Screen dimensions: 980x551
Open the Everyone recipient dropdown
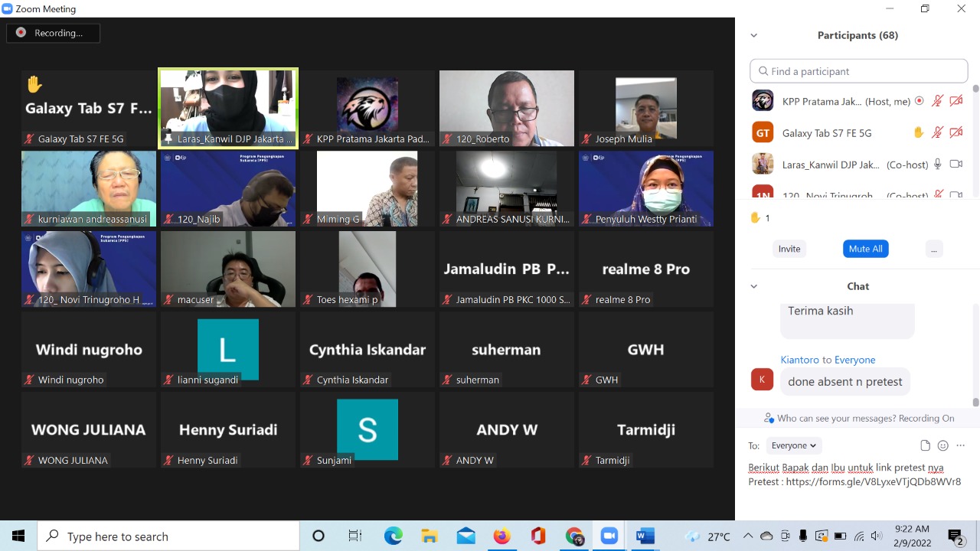pos(793,445)
